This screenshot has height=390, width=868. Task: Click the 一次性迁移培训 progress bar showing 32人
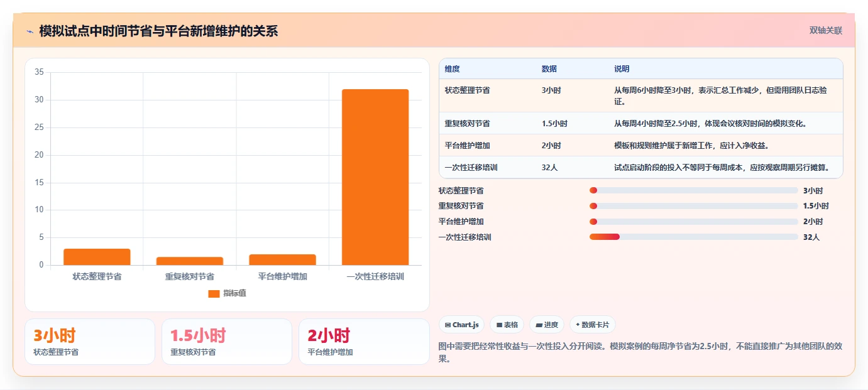[694, 237]
